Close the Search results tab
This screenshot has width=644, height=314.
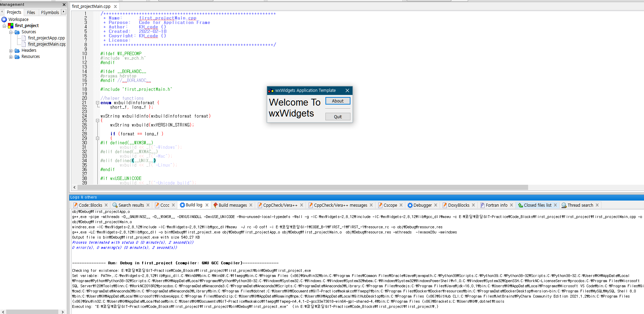click(x=148, y=205)
